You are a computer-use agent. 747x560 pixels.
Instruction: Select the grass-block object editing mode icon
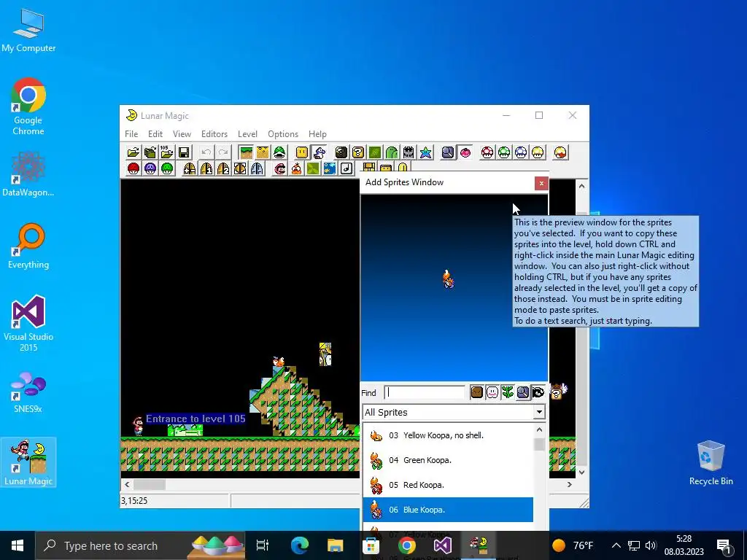[x=247, y=152]
